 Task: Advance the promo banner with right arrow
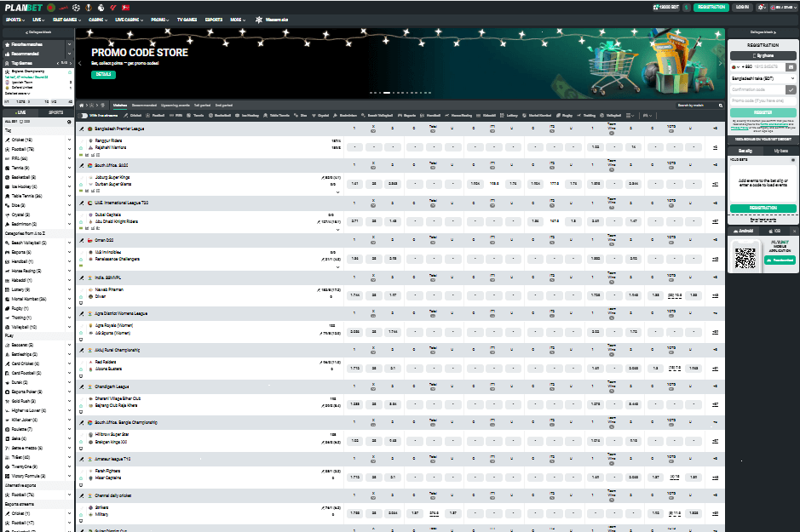[x=721, y=63]
